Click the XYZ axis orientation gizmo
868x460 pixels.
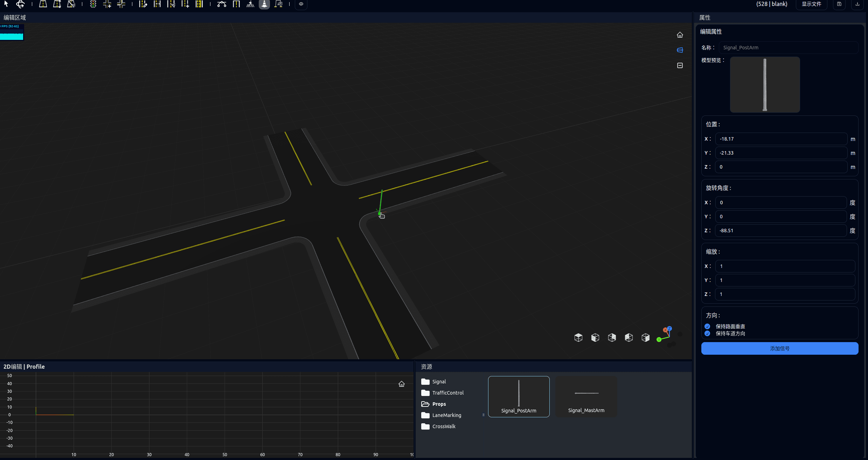coord(669,336)
